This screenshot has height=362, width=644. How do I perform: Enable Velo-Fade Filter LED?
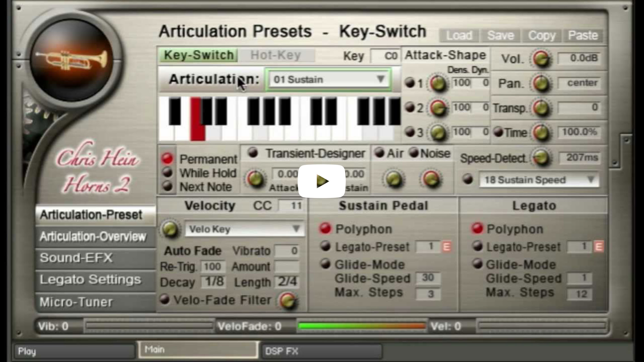coord(165,299)
